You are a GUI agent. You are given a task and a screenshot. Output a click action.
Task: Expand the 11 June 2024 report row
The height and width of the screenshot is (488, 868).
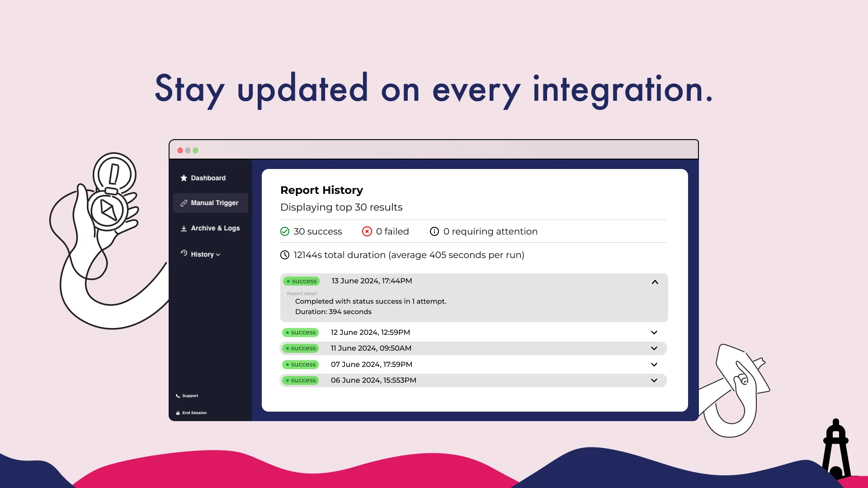[x=654, y=348]
